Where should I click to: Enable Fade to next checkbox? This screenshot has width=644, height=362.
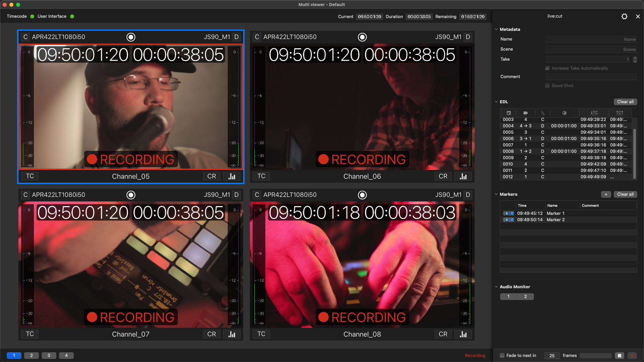tap(502, 356)
